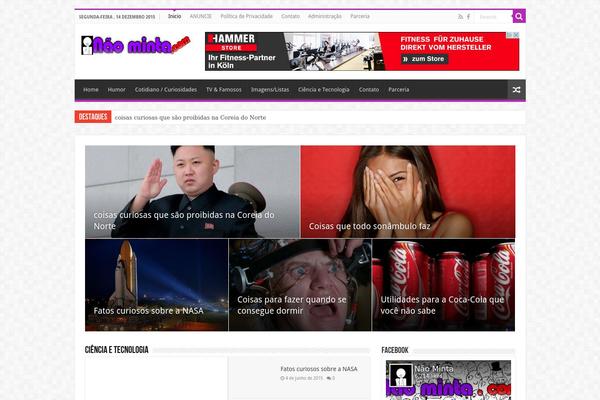Screen dimensions: 600x400
Task: Open the Humor category
Action: pyautogui.click(x=116, y=90)
